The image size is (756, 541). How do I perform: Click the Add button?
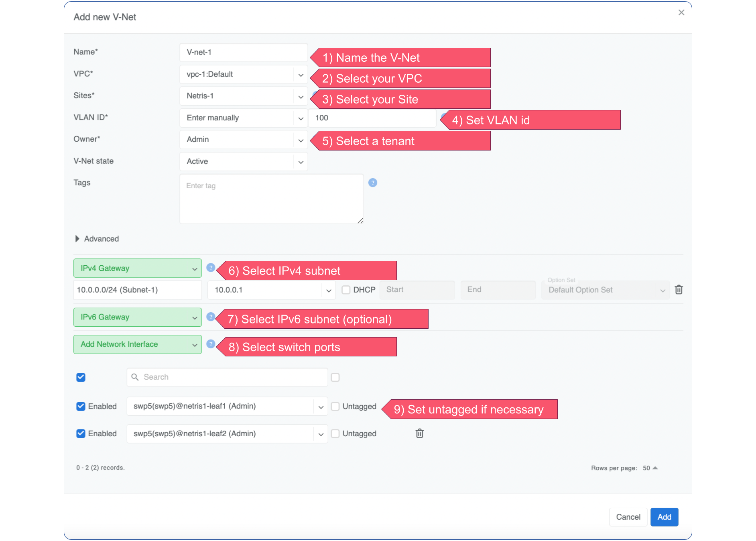[664, 517]
